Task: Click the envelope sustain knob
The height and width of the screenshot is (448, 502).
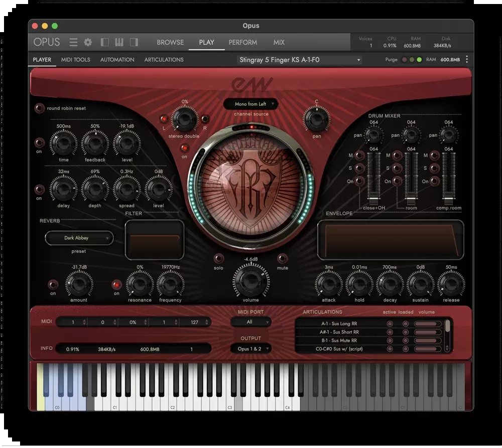Action: click(x=420, y=284)
